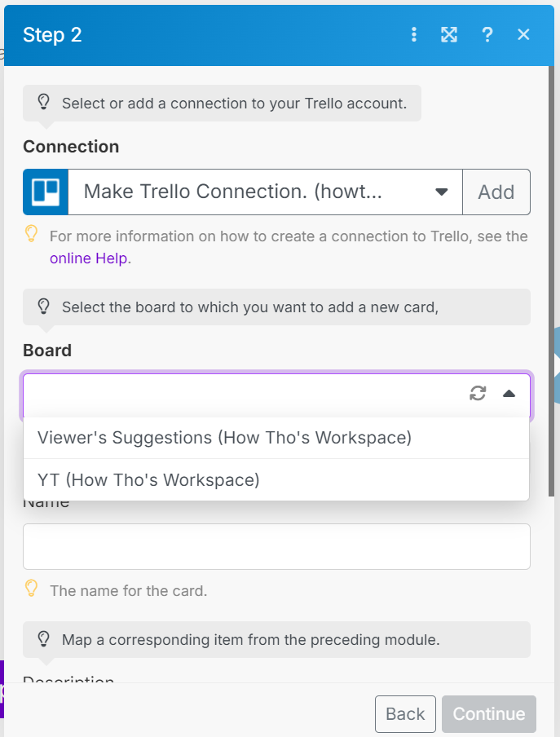Refresh the Board list with the reload icon
The height and width of the screenshot is (737, 560).
pyautogui.click(x=478, y=393)
